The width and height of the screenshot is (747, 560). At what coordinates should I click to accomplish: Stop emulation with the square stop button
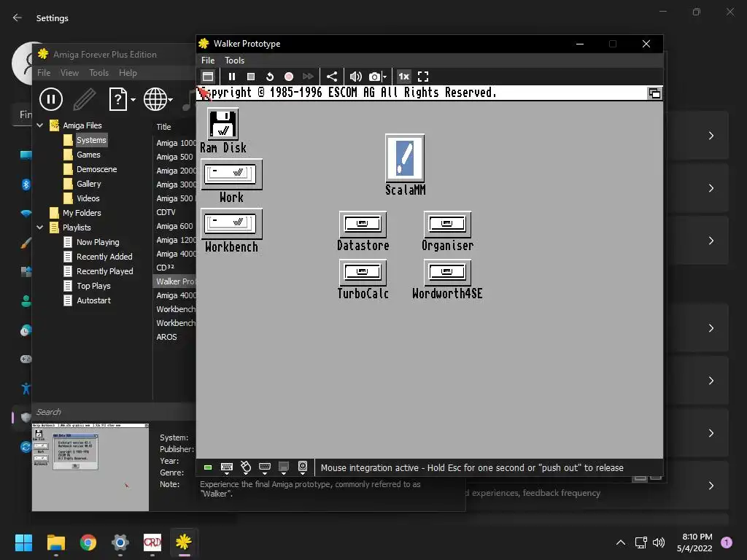(251, 77)
